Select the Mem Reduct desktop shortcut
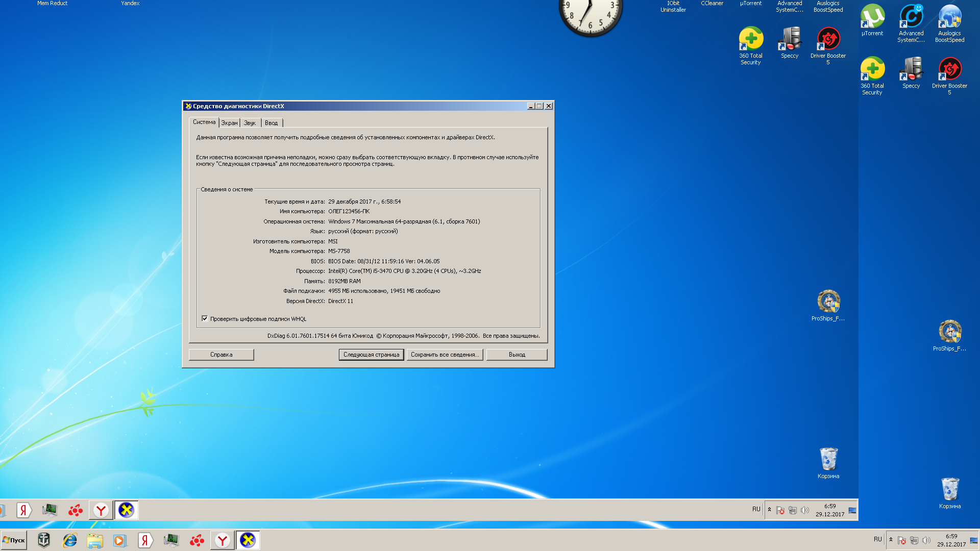Screen dimensions: 980x551 [x=52, y=4]
